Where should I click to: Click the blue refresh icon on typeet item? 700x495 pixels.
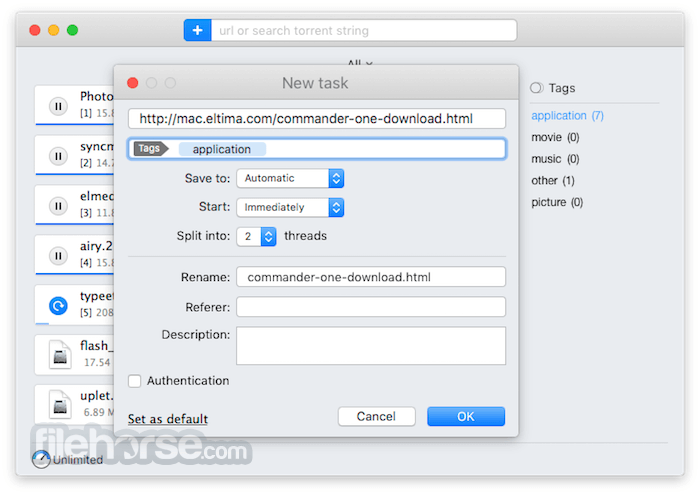tap(58, 306)
